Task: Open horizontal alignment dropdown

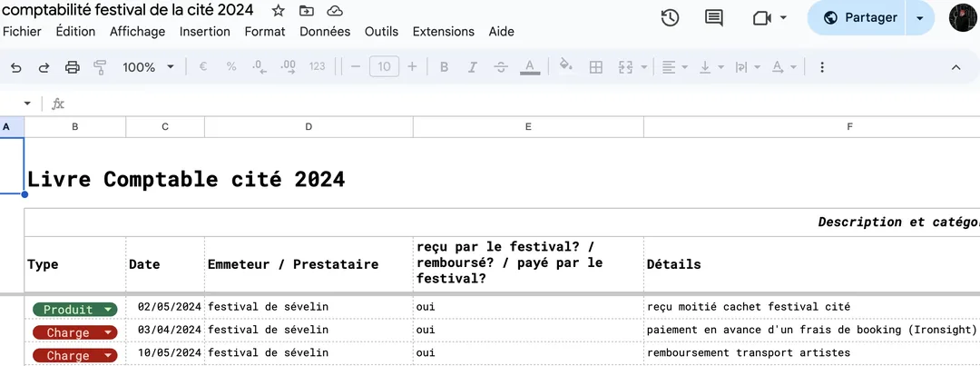Action: tap(674, 67)
